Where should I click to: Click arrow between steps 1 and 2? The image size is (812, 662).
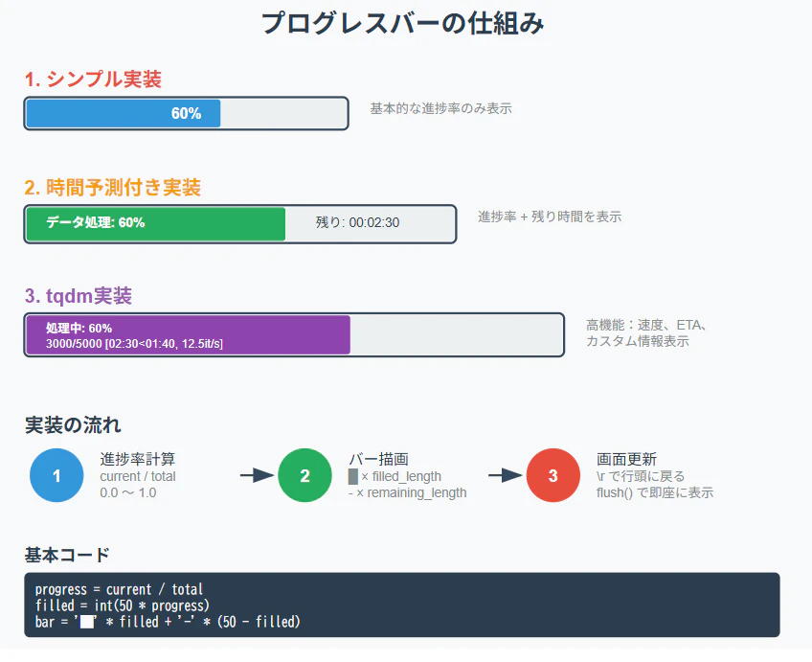(257, 475)
